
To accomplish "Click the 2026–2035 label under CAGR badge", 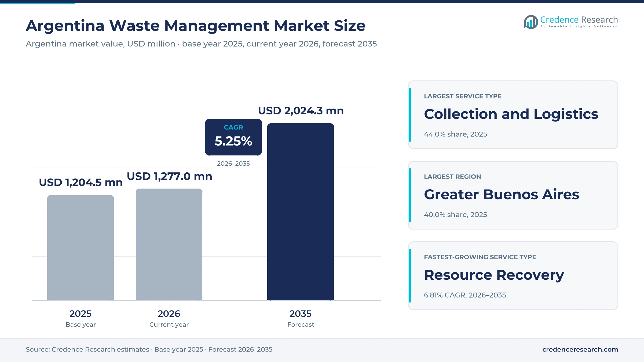I will coord(233,164).
